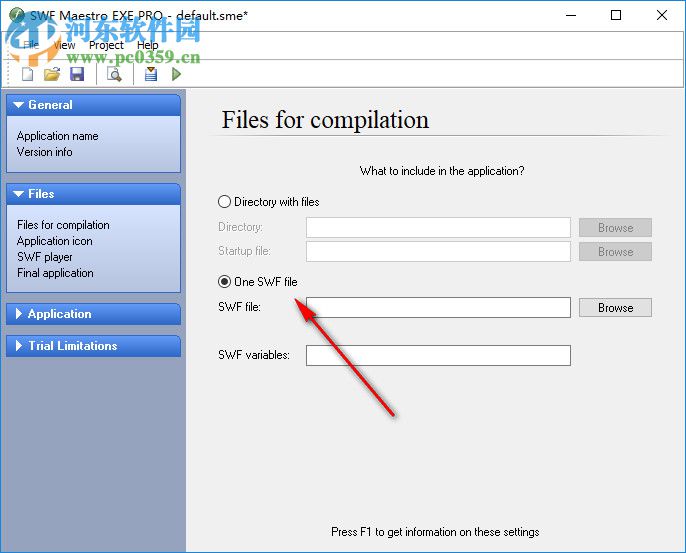Open Final application settings page
Image resolution: width=686 pixels, height=553 pixels.
point(55,273)
